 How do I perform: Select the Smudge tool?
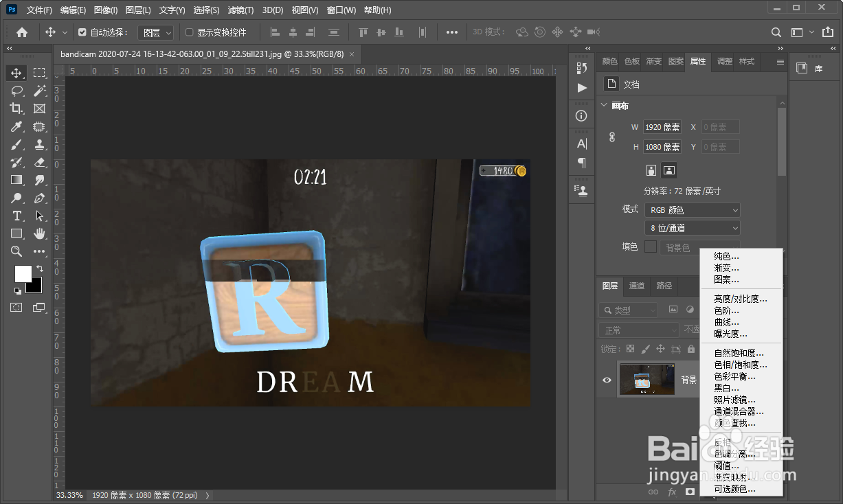pos(40,180)
